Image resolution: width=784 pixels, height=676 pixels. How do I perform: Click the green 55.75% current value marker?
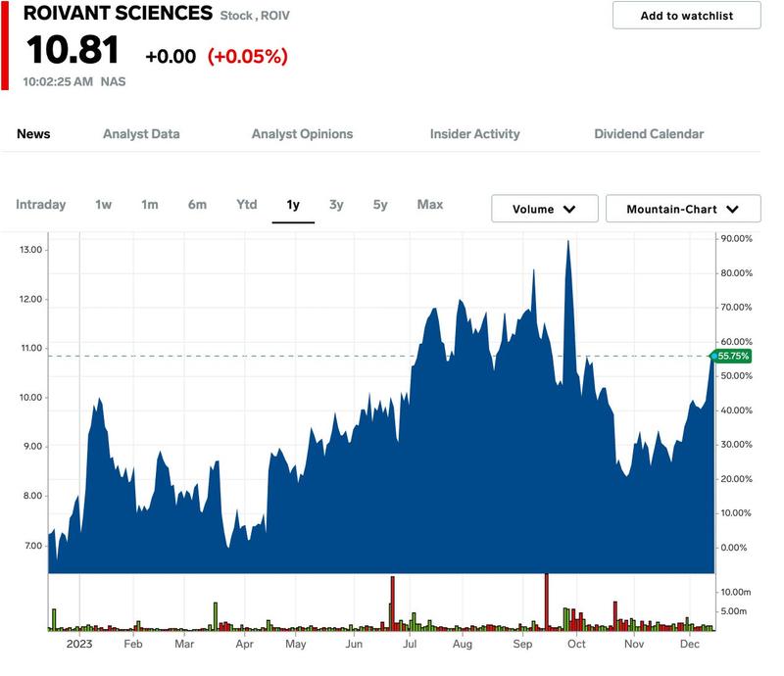click(x=730, y=356)
